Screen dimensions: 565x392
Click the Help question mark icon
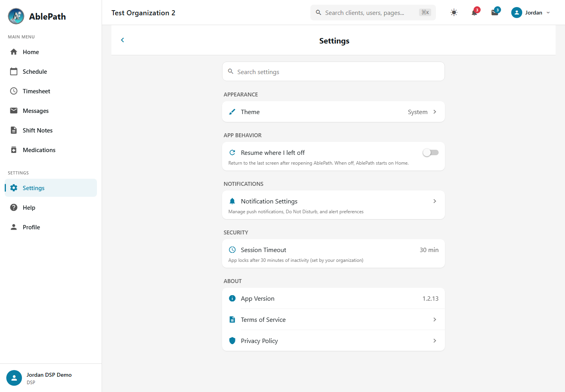(14, 207)
